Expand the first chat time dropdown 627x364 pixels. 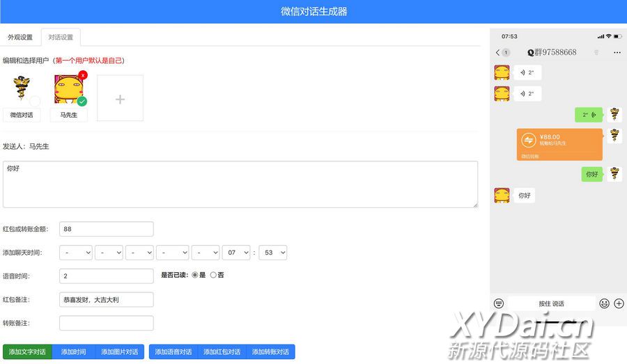[x=76, y=253]
